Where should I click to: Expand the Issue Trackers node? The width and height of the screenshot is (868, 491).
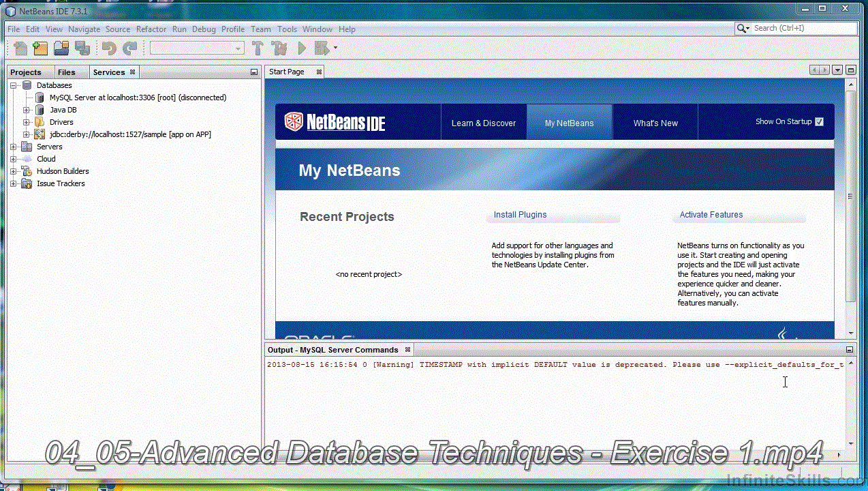(x=14, y=183)
